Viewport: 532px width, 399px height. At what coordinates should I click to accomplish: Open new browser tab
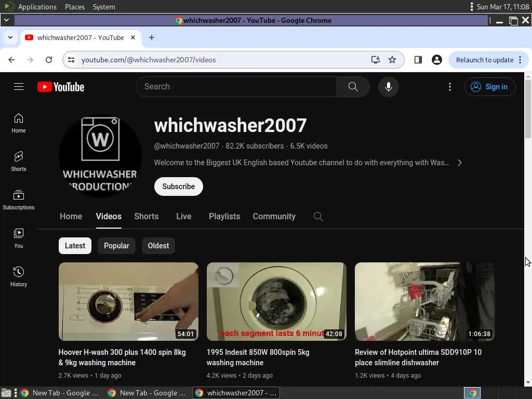[x=152, y=37]
